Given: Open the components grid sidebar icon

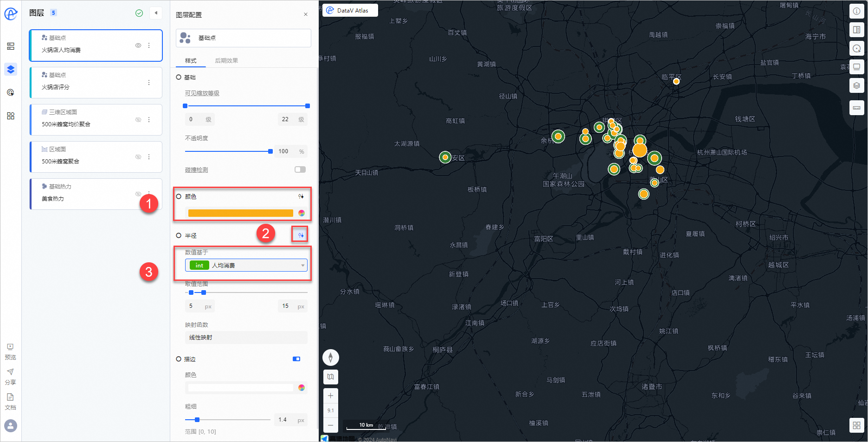Looking at the screenshot, I should click(11, 116).
